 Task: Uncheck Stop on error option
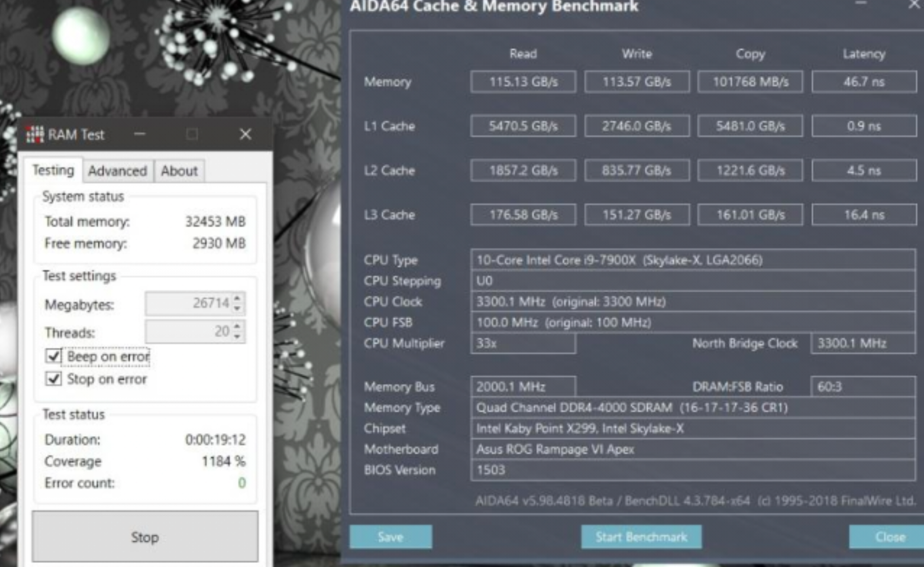(x=53, y=379)
